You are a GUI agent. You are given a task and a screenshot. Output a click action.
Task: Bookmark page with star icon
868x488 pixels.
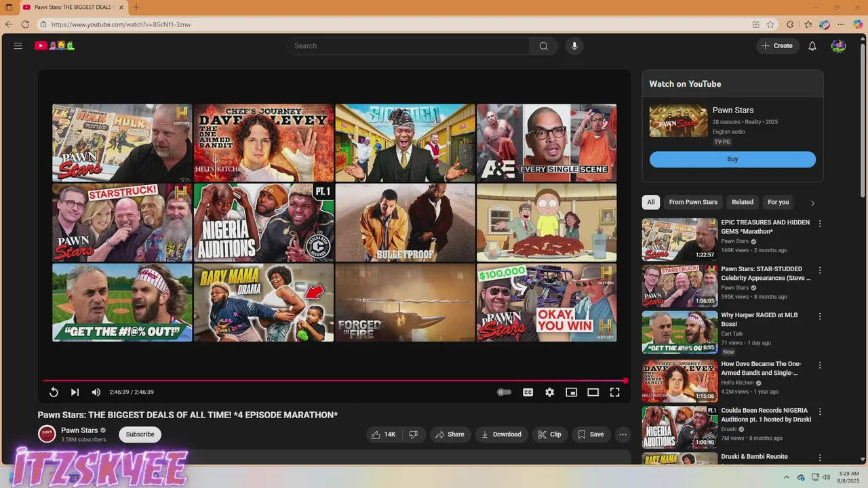[770, 24]
